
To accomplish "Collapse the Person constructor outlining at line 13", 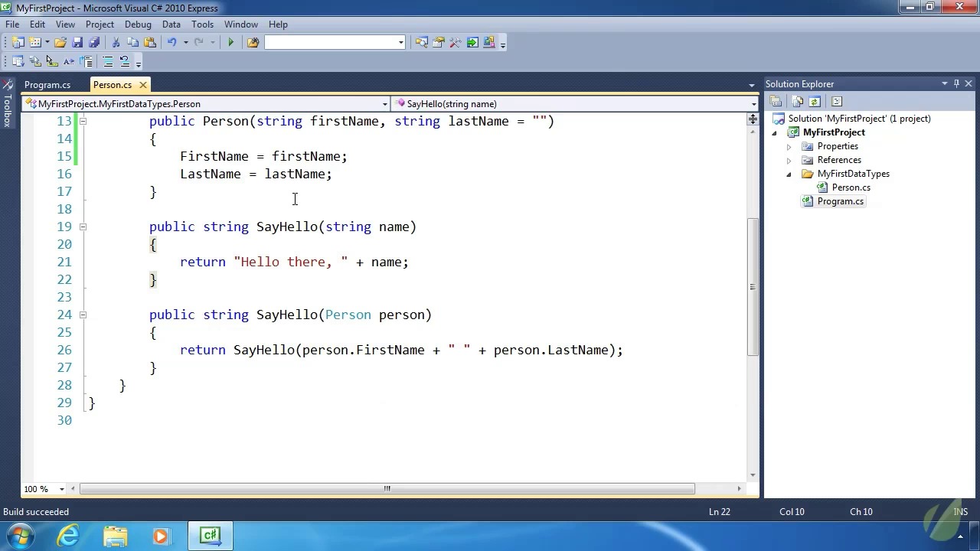I will [x=83, y=121].
